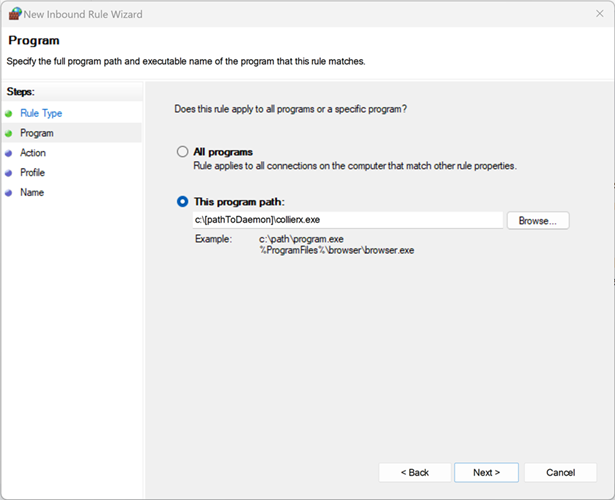615x500 pixels.
Task: Click the purple bullet beside Name
Action: click(9, 193)
